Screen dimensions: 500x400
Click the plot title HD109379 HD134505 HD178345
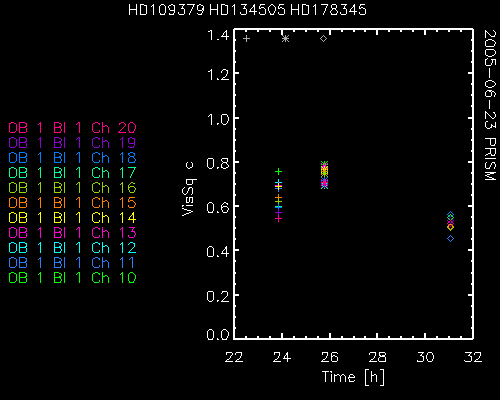click(x=247, y=10)
